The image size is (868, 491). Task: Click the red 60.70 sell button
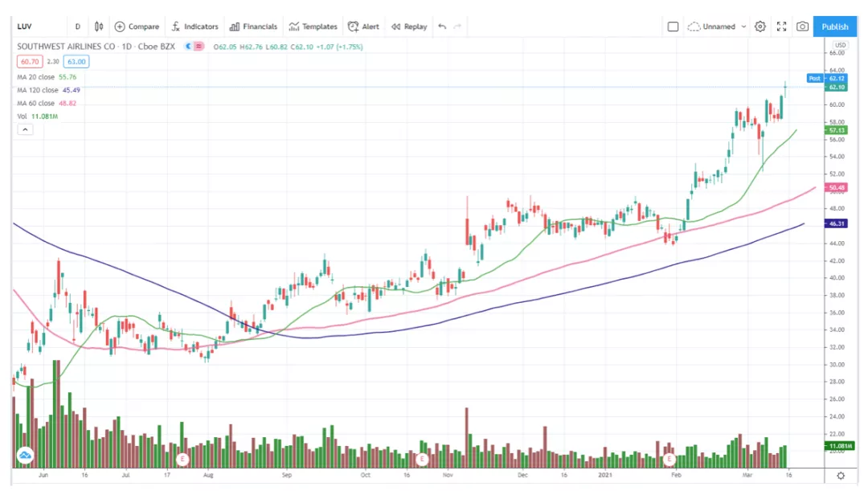pos(30,61)
